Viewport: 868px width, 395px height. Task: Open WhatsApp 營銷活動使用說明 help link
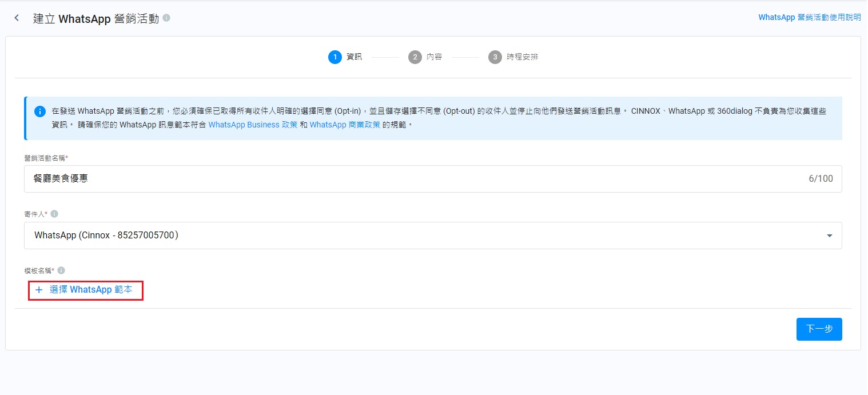[x=809, y=17]
